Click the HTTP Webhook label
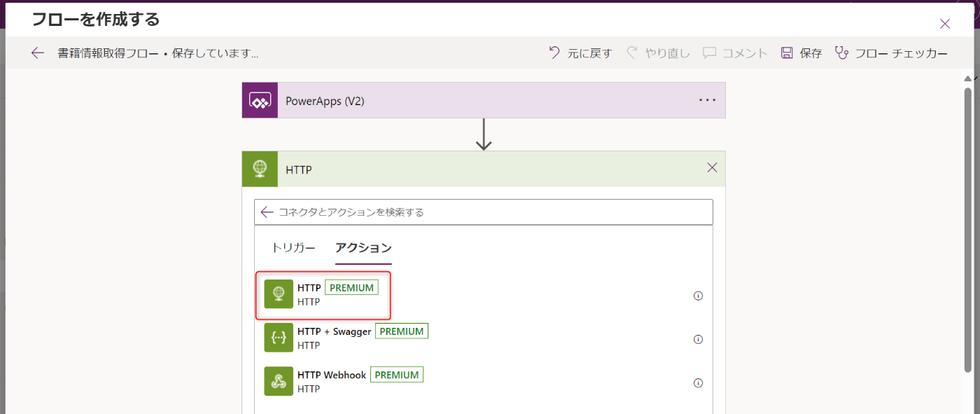Viewport: 980px width, 414px height. click(332, 375)
